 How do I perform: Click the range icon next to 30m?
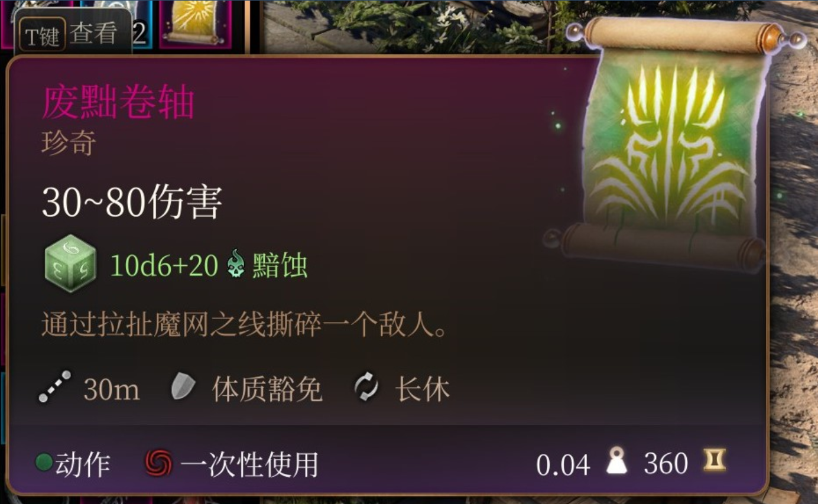tap(55, 388)
